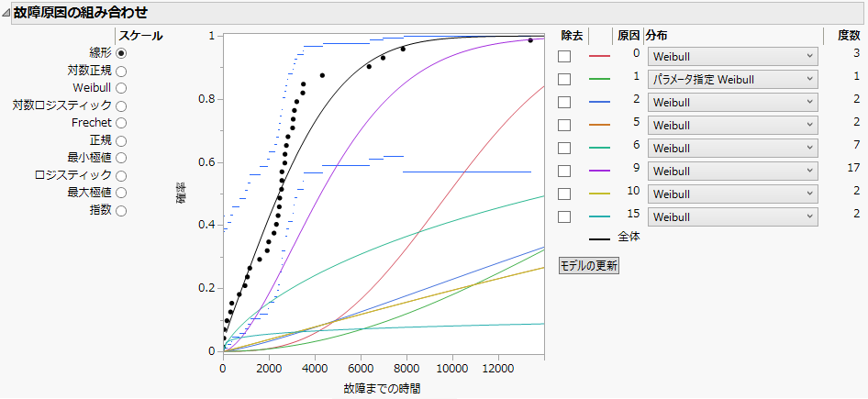Click the 0.8 y-axis tick label
Viewport: 868px width, 399px height.
pyautogui.click(x=206, y=100)
